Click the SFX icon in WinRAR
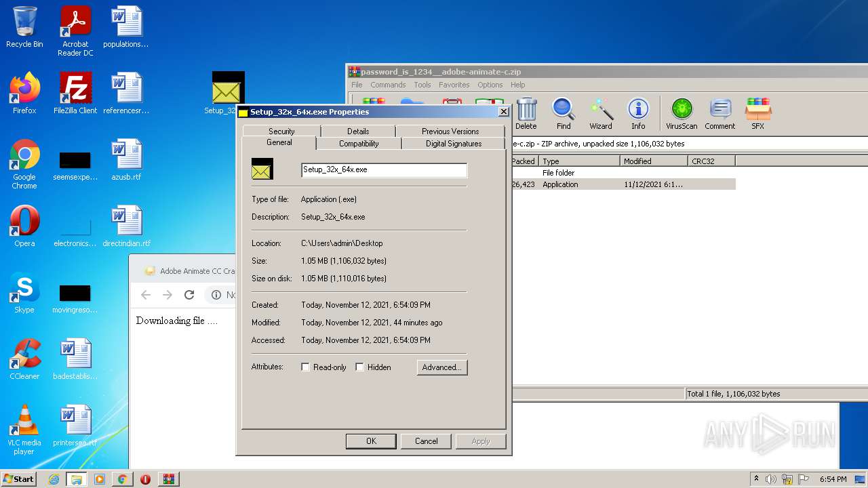The image size is (868, 488). [757, 114]
